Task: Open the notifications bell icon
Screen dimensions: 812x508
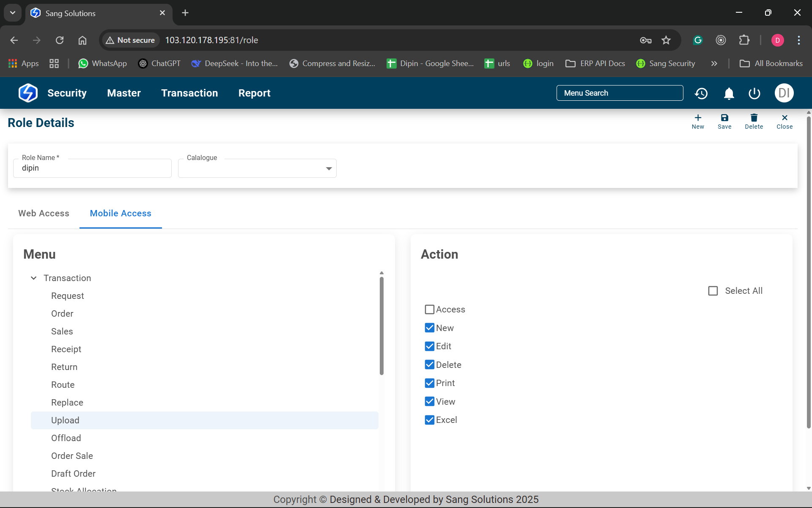Action: click(729, 93)
